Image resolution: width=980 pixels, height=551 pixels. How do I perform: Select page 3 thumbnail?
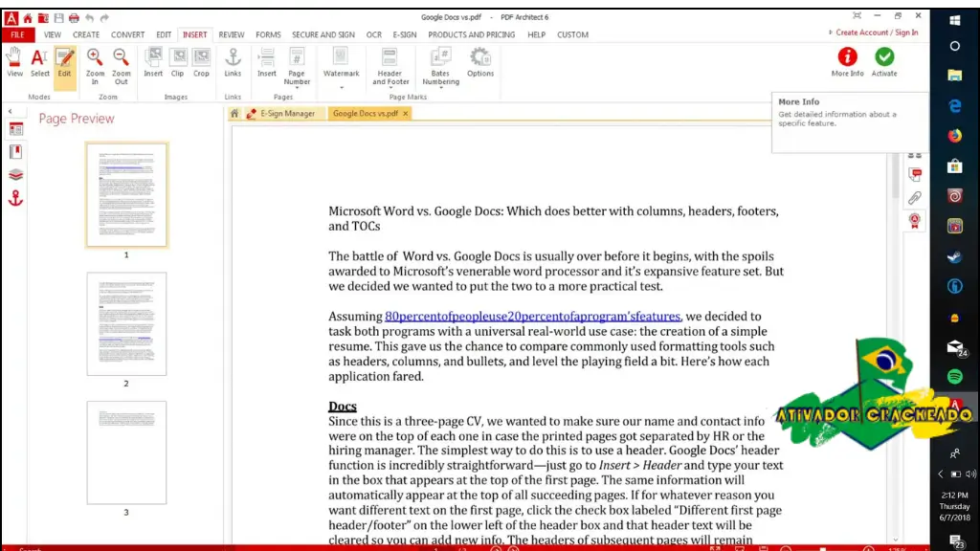[x=126, y=452]
